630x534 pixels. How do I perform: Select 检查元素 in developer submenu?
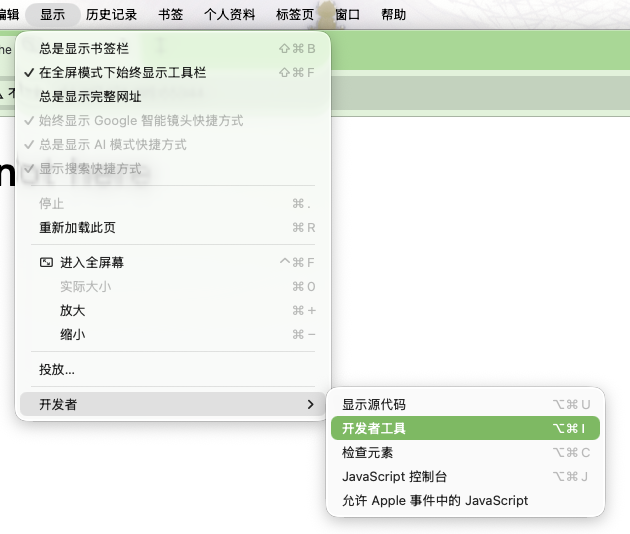pos(367,452)
